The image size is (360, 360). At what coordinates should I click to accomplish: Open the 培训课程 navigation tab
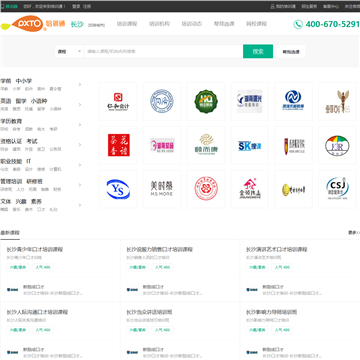pyautogui.click(x=127, y=24)
